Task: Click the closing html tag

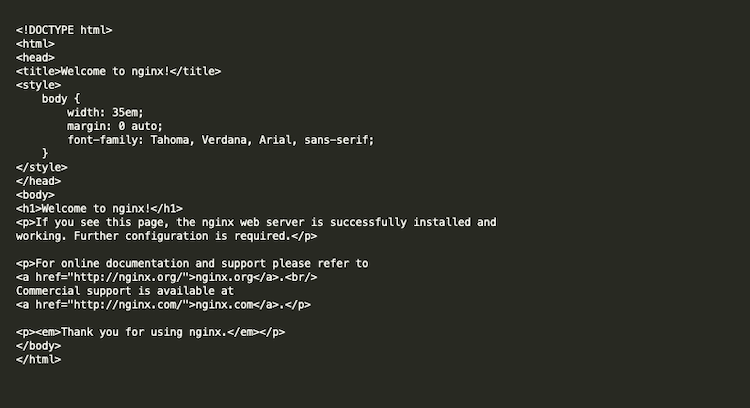Action: pyautogui.click(x=38, y=360)
